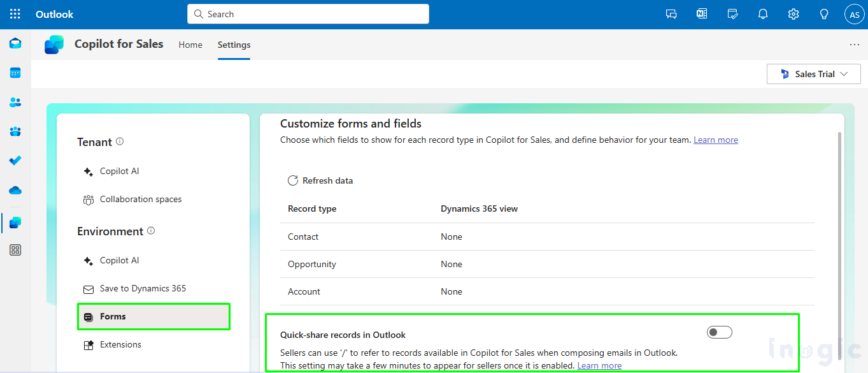
Task: Open Calendar in the left rail
Action: pyautogui.click(x=15, y=73)
